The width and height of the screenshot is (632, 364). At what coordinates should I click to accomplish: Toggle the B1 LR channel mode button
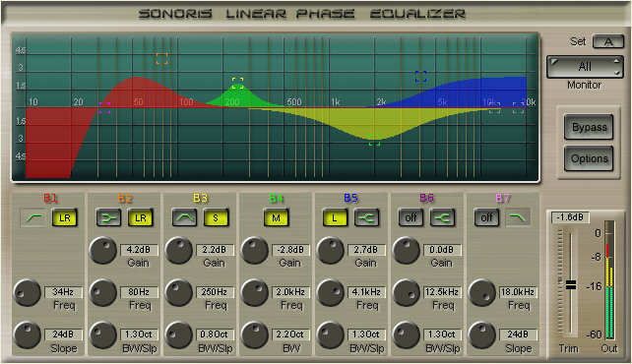(65, 218)
